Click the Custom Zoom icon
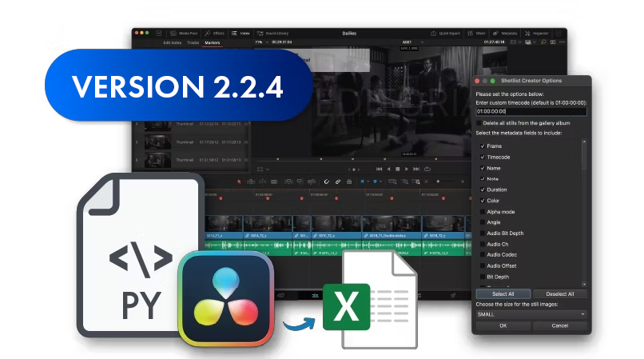This screenshot has height=359, width=644. pyautogui.click(x=416, y=181)
